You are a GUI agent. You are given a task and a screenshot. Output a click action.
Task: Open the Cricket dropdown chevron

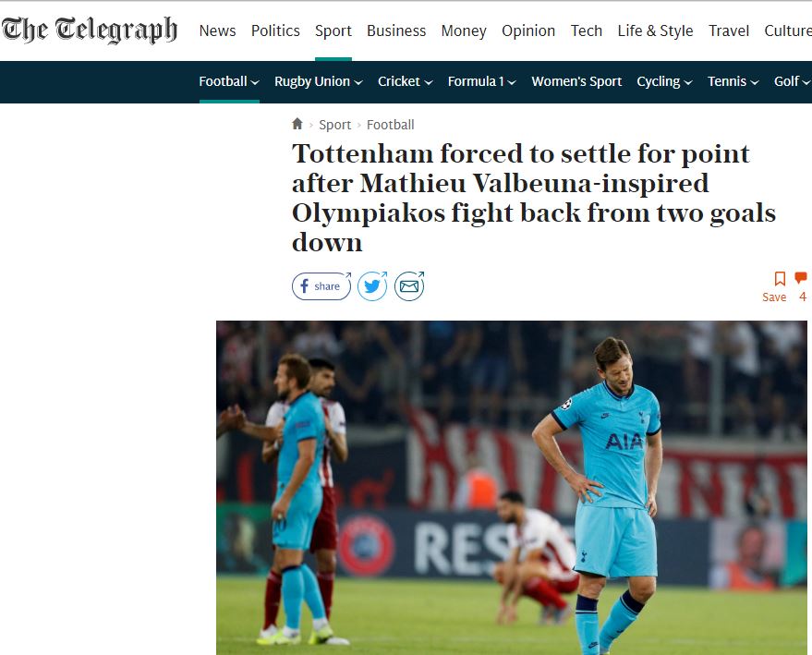[429, 82]
